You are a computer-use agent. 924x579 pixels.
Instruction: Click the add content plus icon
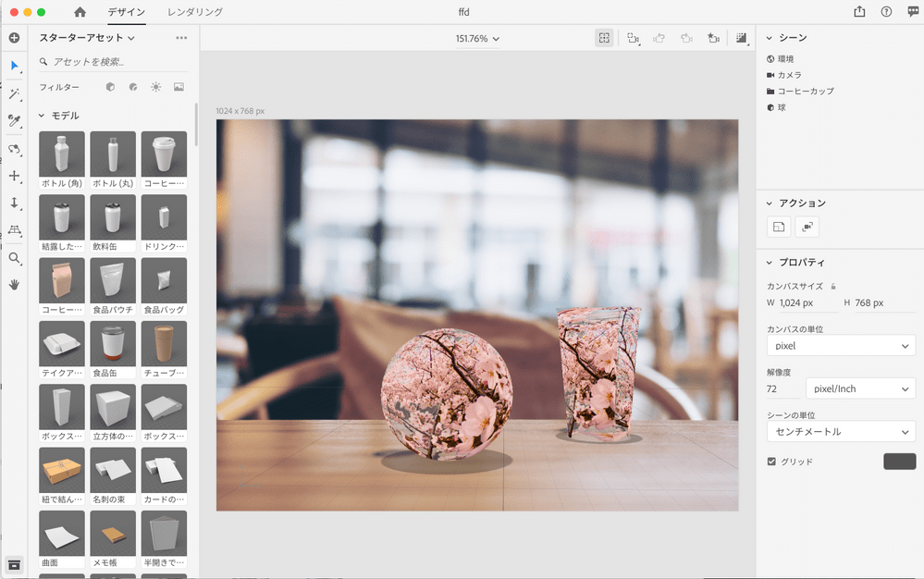(14, 38)
